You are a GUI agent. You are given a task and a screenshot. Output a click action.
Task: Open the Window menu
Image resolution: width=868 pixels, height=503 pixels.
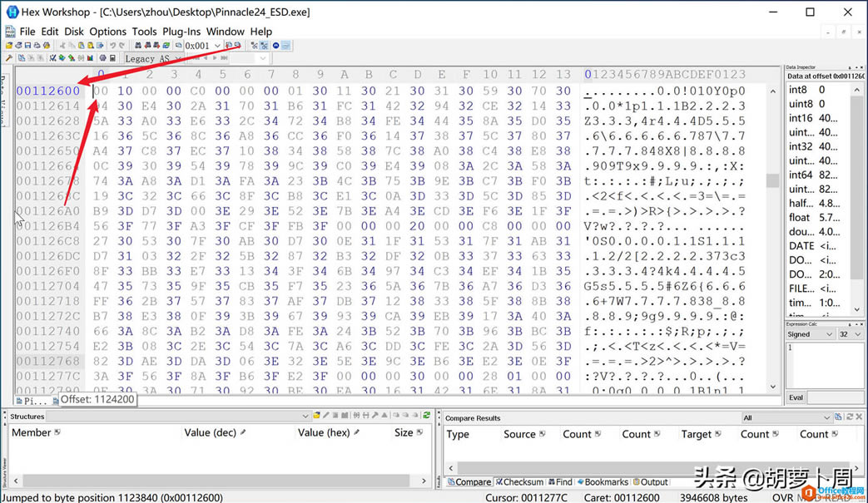pos(226,32)
